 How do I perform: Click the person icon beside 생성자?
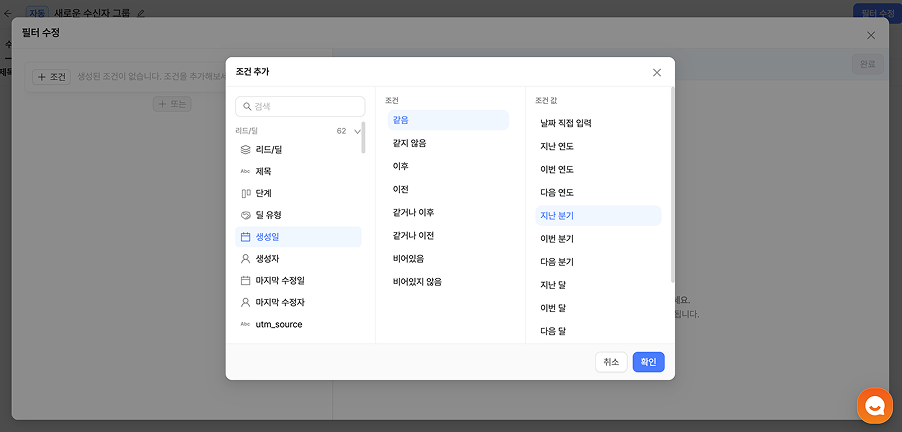coord(246,259)
